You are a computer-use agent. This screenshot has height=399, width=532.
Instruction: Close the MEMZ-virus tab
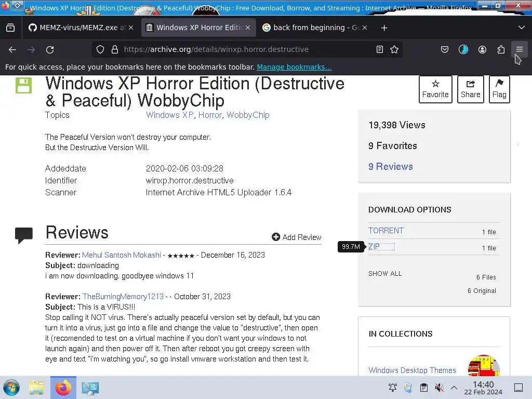tap(131, 28)
